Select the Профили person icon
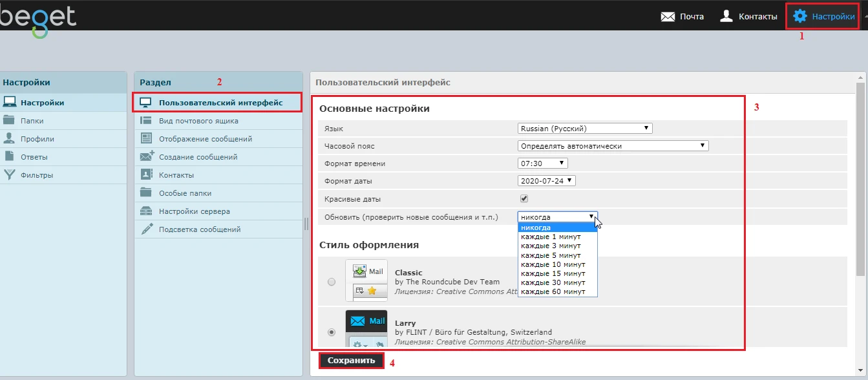The height and width of the screenshot is (380, 868). coord(9,138)
